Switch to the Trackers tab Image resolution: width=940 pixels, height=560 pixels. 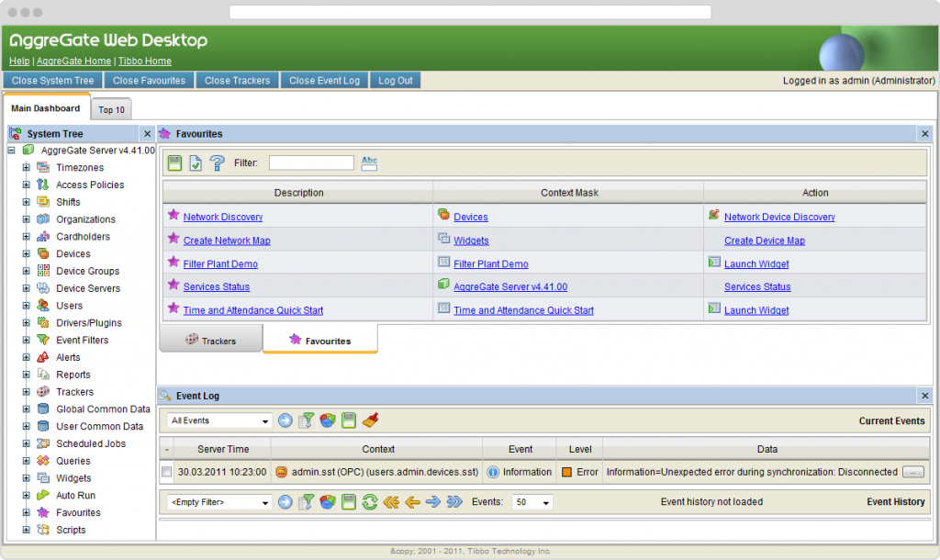click(x=211, y=340)
